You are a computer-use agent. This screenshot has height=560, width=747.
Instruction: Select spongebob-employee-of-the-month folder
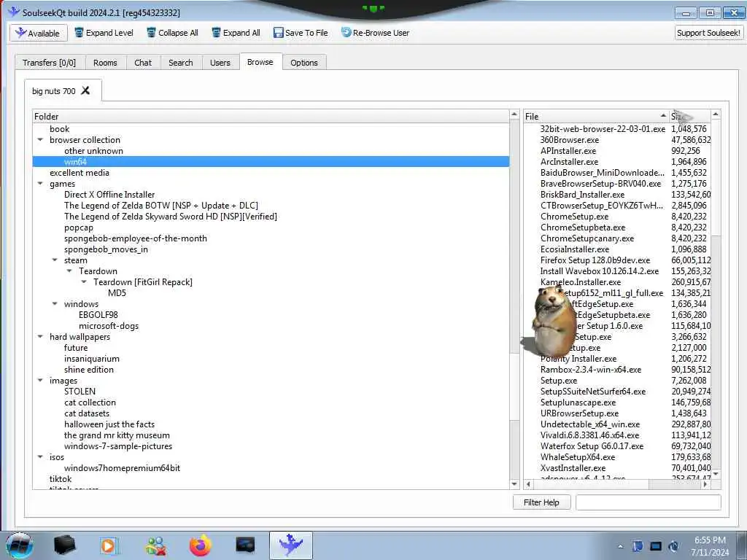136,238
